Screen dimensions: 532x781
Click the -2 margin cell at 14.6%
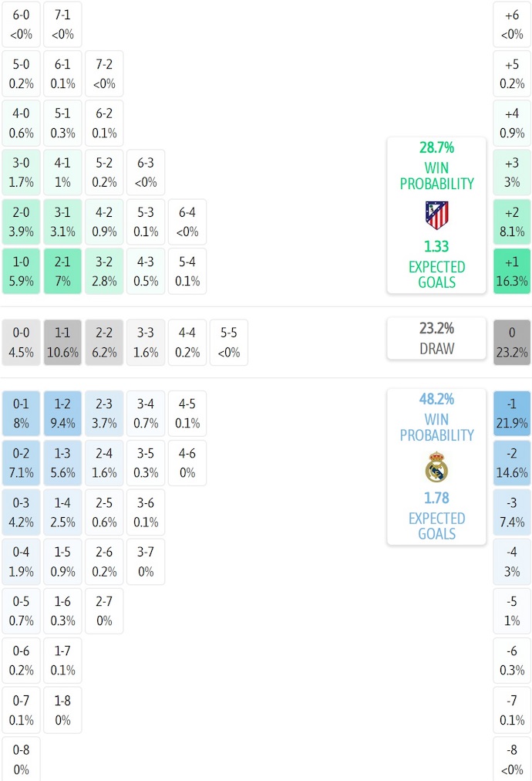[512, 462]
